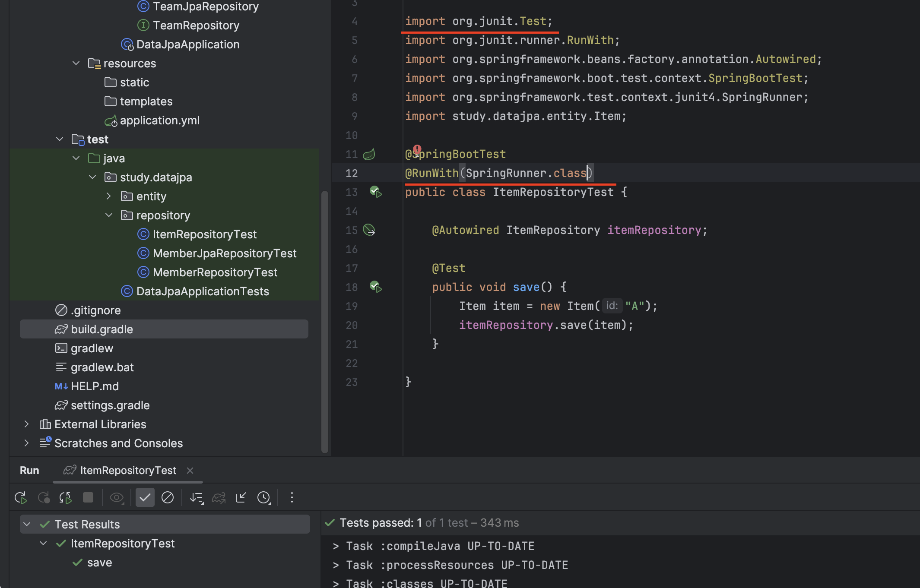Viewport: 920px width, 588px height.
Task: Click run test gutter icon on line 18
Action: click(x=376, y=287)
